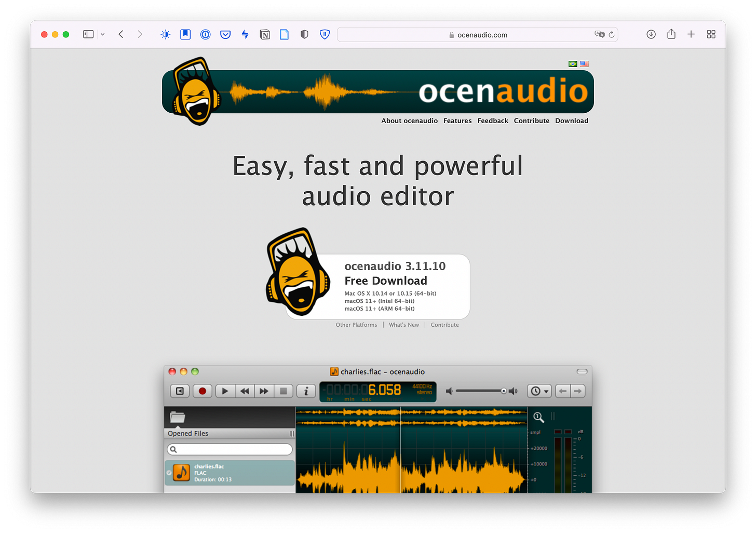Toggle the Safari sidebar button
This screenshot has width=756, height=533.
click(x=88, y=34)
